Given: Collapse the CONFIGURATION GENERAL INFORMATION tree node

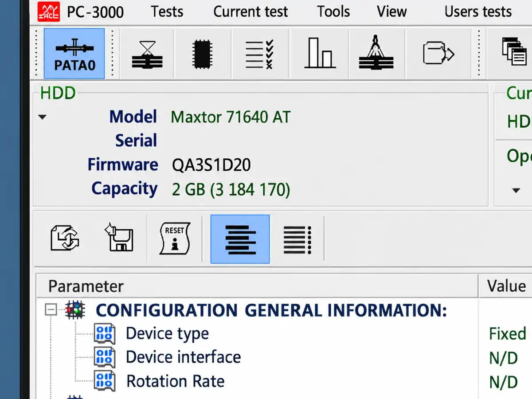Looking at the screenshot, I should click(x=51, y=310).
